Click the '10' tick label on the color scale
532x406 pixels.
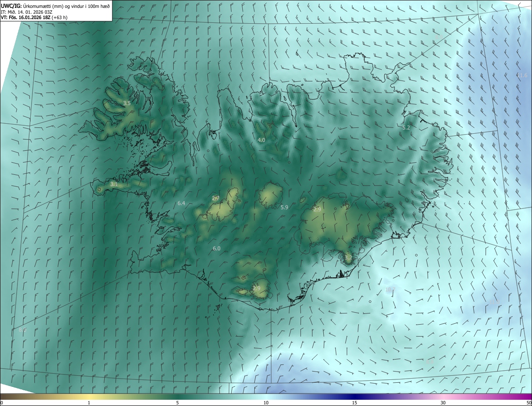tap(266, 403)
